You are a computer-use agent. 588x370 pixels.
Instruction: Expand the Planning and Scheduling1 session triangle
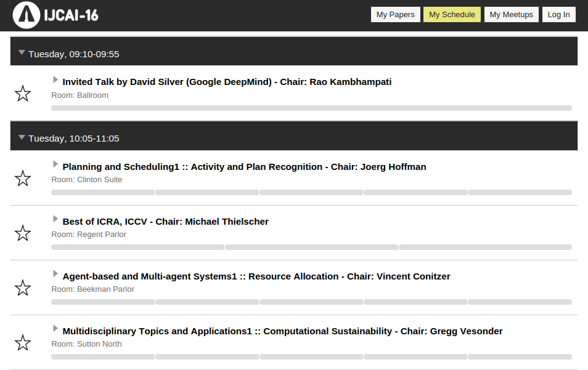[55, 165]
